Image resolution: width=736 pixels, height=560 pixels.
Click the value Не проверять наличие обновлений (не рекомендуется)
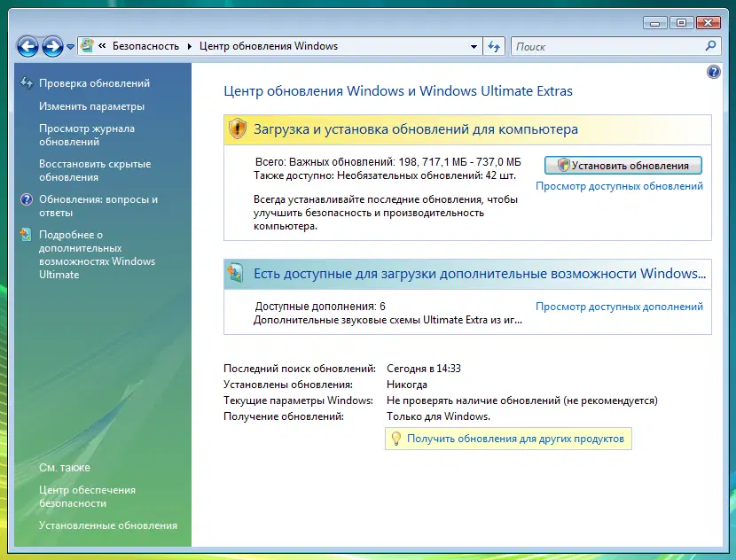coord(522,401)
